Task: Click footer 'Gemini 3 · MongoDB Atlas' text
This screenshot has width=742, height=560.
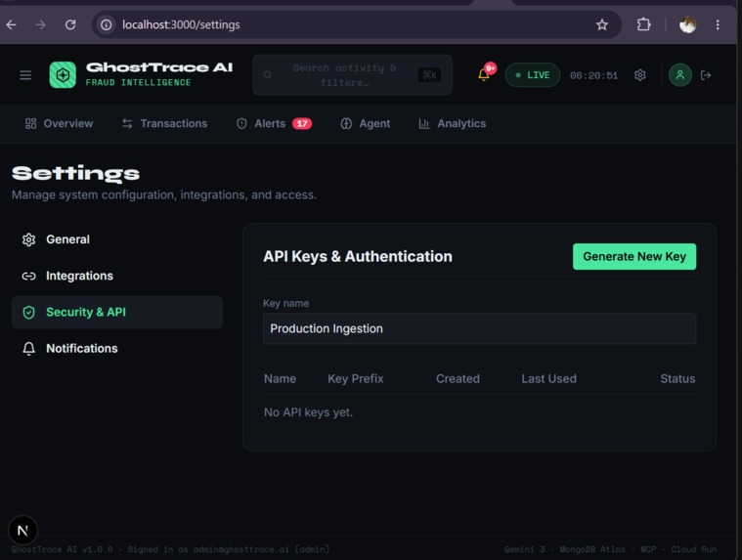Action: [564, 549]
